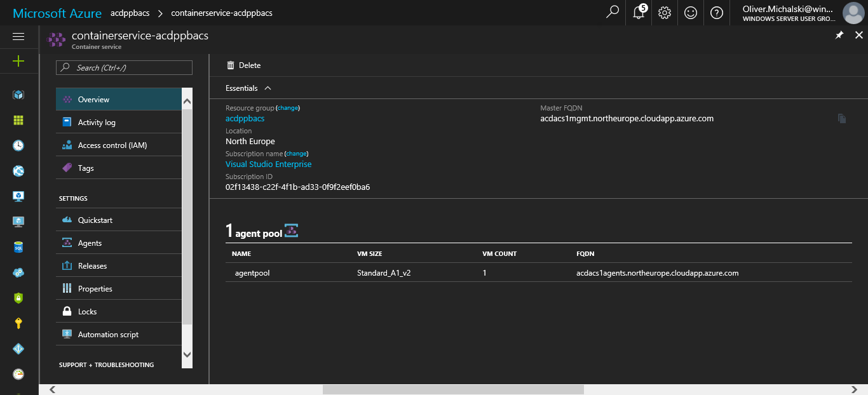Open the cube icon in the left sidebar
This screenshot has width=868, height=395.
click(18, 95)
